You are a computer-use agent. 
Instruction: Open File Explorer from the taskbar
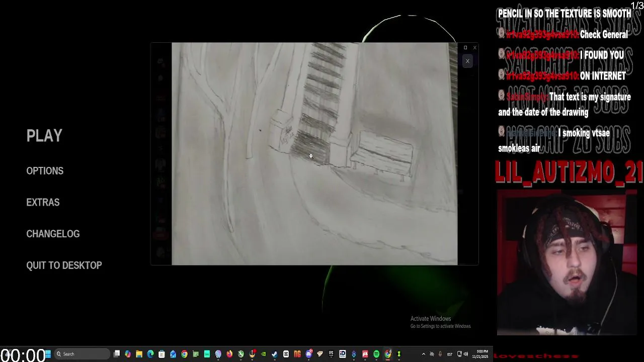tap(139, 354)
